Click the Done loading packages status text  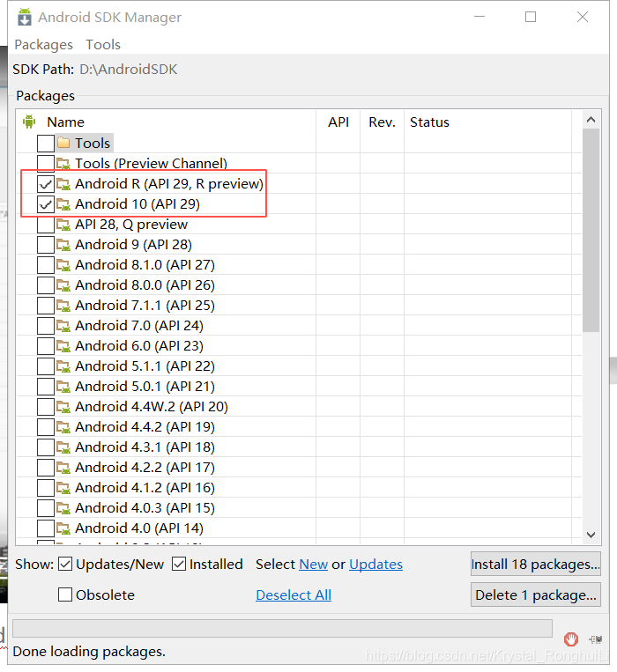coord(89,652)
